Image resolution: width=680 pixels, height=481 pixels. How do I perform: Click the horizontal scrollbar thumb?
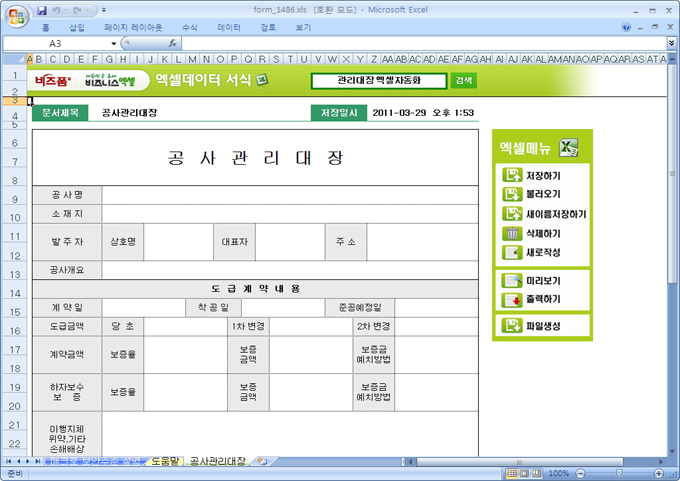click(520, 461)
